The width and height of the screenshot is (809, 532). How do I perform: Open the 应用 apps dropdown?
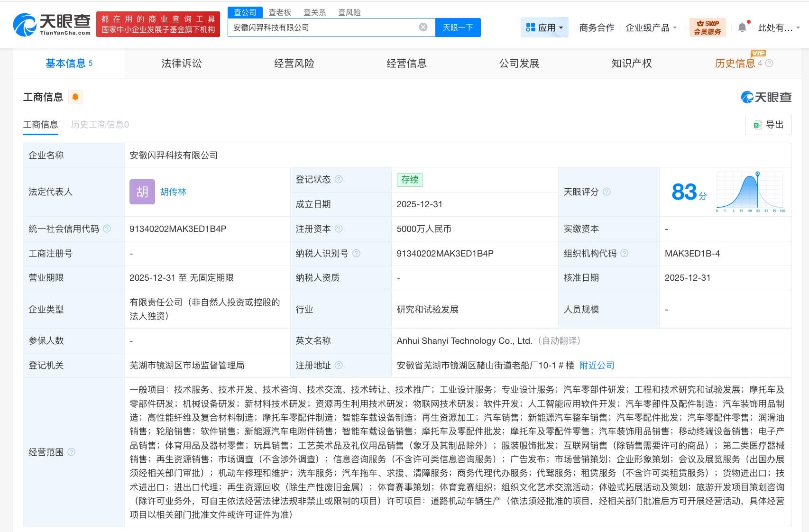544,27
